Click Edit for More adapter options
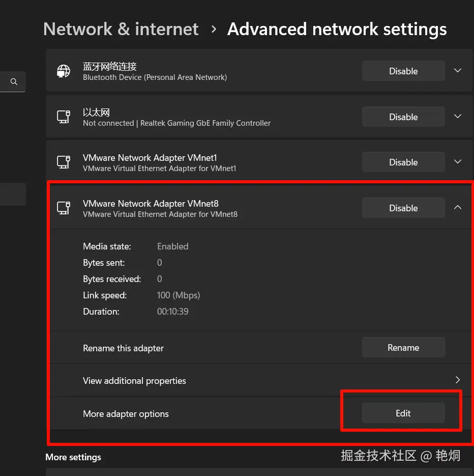Image resolution: width=474 pixels, height=476 pixels. tap(403, 413)
